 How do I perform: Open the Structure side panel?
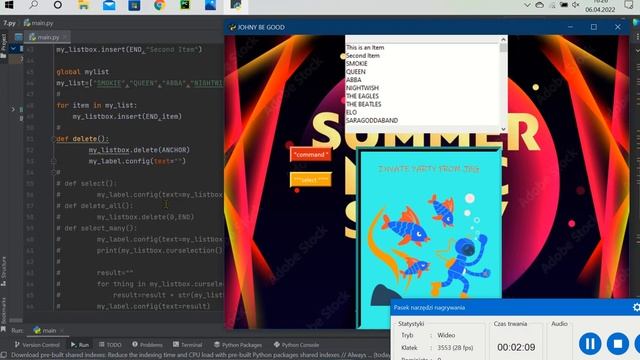pyautogui.click(x=4, y=271)
